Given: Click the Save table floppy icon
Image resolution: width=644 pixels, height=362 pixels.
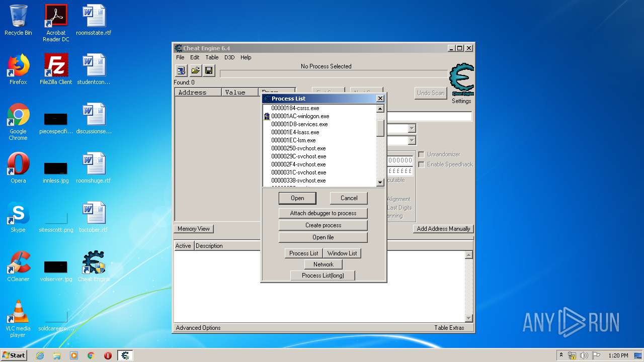Looking at the screenshot, I should pos(209,71).
